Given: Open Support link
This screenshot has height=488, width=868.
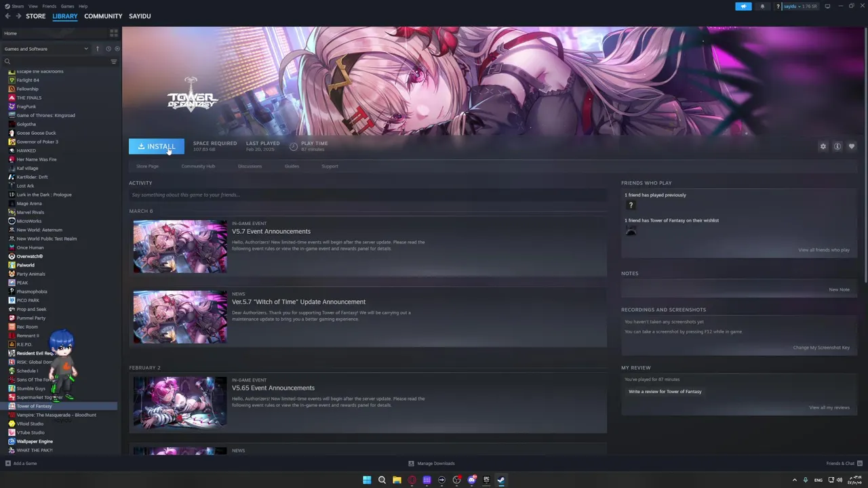Looking at the screenshot, I should tap(330, 166).
